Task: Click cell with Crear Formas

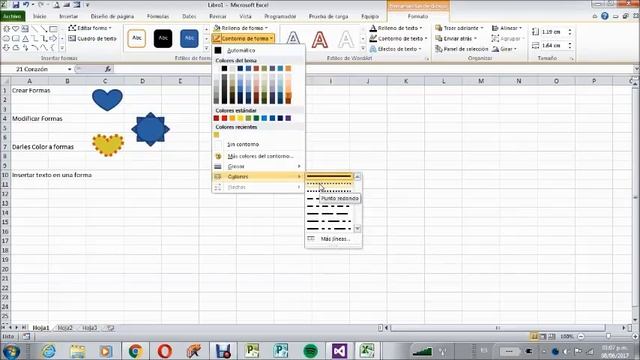Action: (x=31, y=91)
